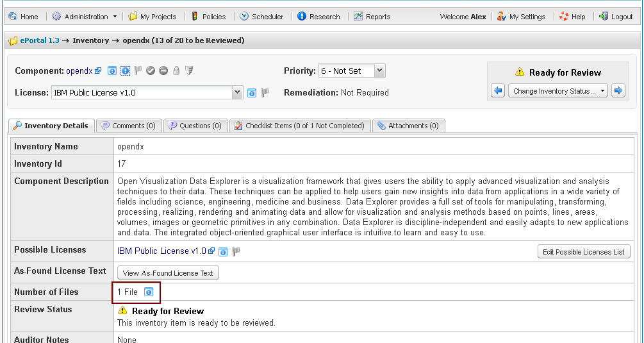This screenshot has width=644, height=343.
Task: Click the Inventory Id value 17
Action: [121, 164]
